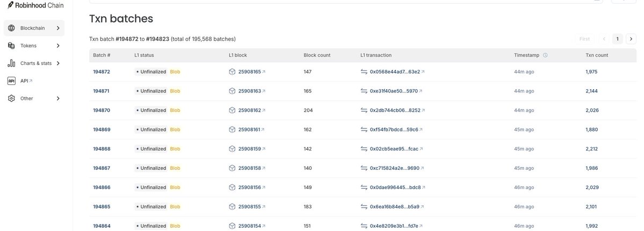This screenshot has width=644, height=231.
Task: Open txn count 1,880
Action: pyautogui.click(x=592, y=129)
